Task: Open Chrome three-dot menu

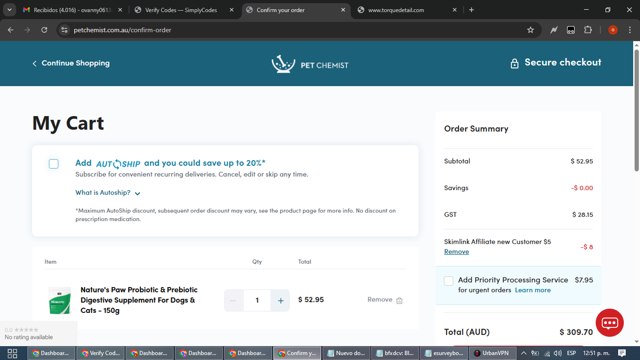Action: 630,30
